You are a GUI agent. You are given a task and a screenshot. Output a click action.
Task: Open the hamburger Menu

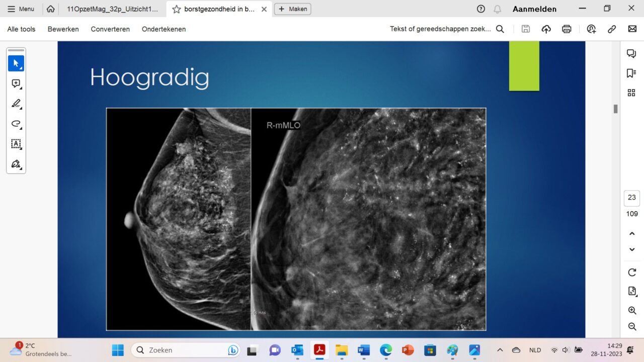point(21,9)
